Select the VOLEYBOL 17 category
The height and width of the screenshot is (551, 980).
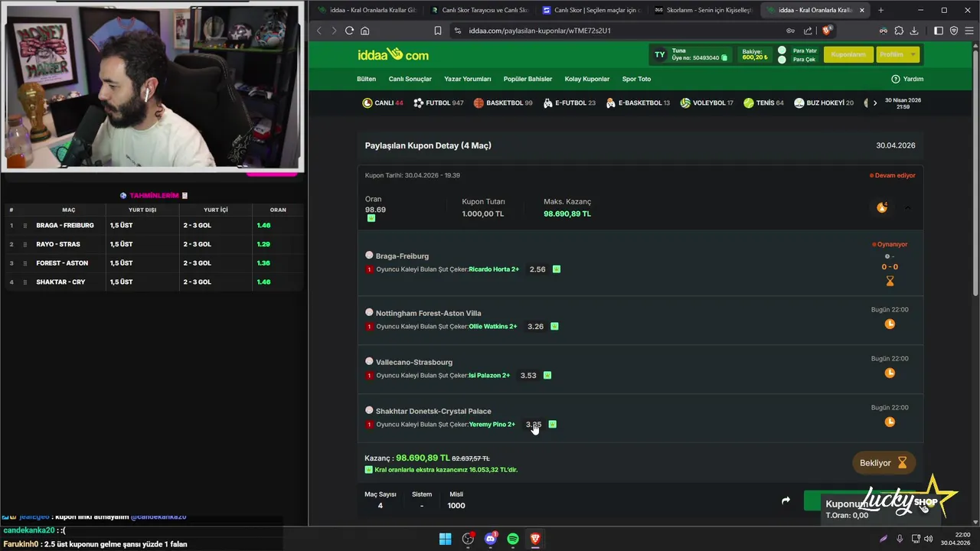pos(707,103)
